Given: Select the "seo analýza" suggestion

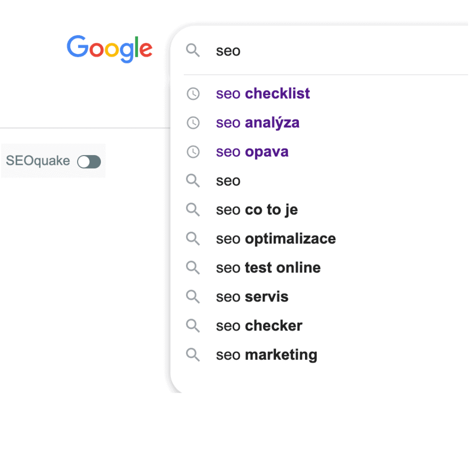Looking at the screenshot, I should tap(258, 123).
